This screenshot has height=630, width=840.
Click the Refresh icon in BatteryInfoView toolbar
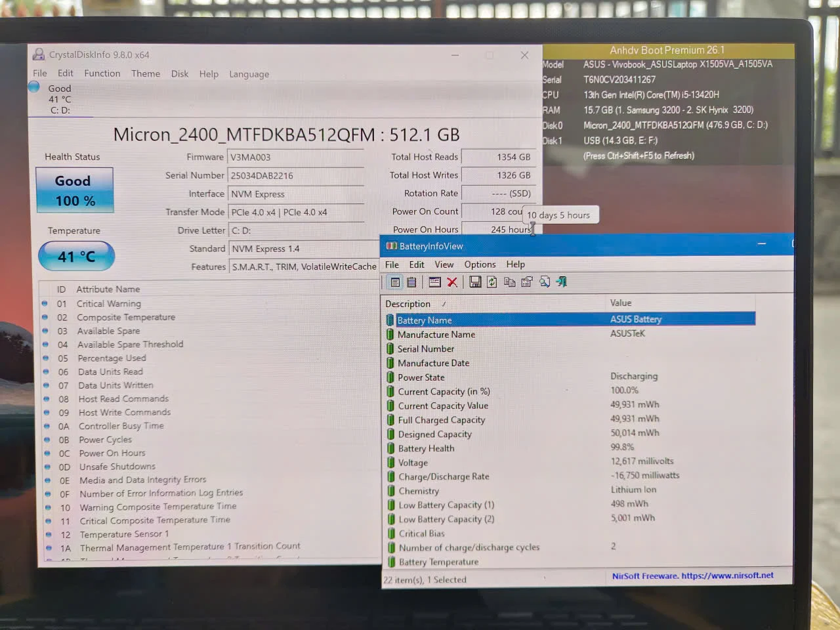pyautogui.click(x=492, y=282)
